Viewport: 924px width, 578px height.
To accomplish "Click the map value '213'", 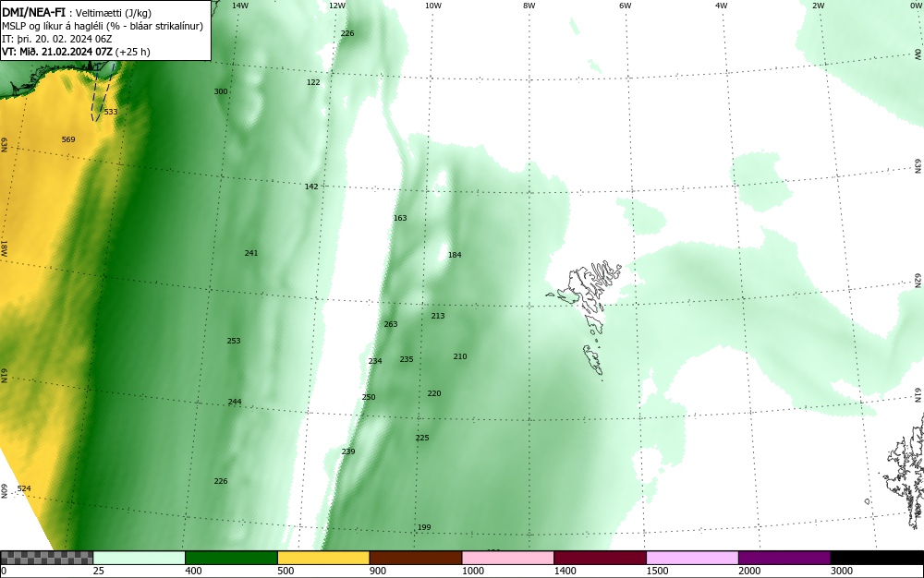I will click(438, 316).
